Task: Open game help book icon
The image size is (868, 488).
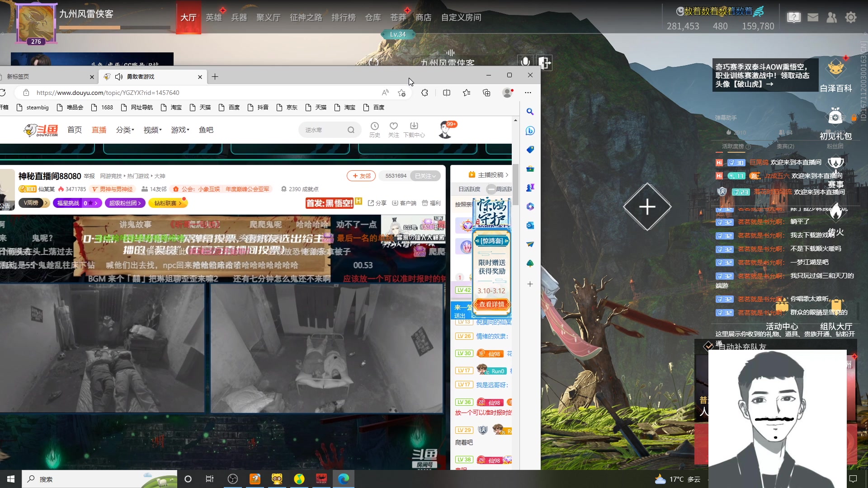Action: point(794,18)
